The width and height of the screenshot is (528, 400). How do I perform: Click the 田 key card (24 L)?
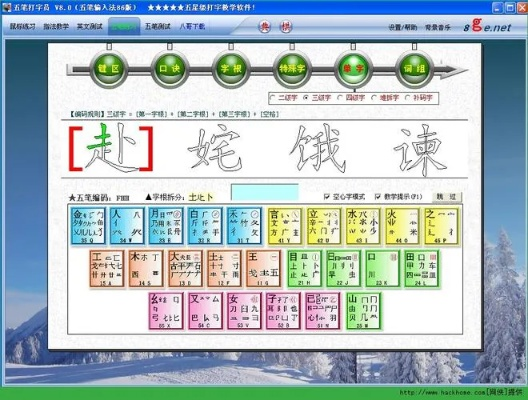[x=422, y=269]
